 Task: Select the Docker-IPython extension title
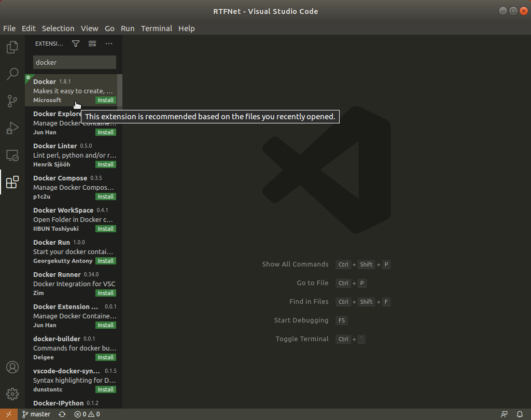point(58,403)
